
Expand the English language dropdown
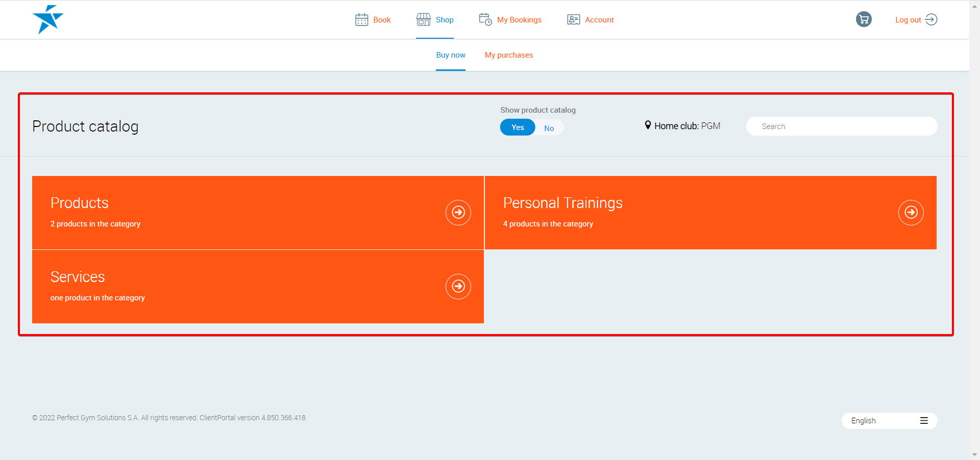pos(863,421)
